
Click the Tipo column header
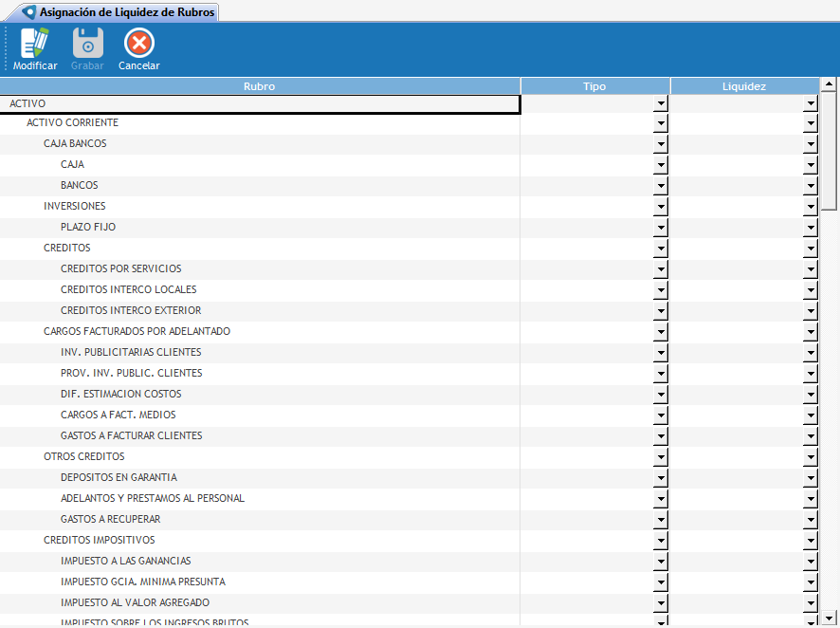coord(594,86)
